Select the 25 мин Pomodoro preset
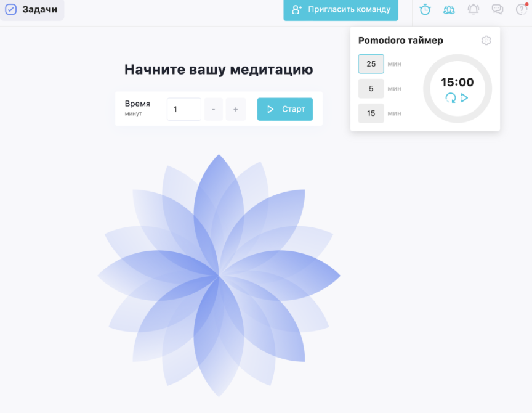This screenshot has width=532, height=413. [371, 64]
